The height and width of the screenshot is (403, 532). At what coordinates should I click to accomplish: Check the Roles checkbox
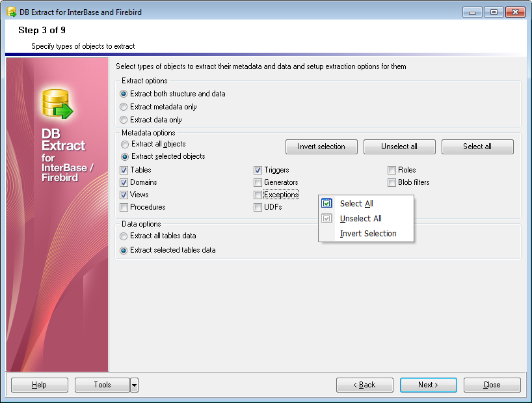(x=392, y=170)
